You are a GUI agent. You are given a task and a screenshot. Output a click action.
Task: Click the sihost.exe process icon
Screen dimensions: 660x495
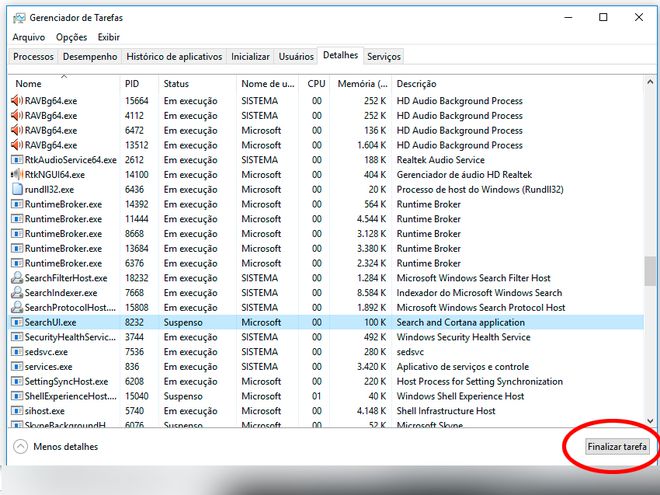point(17,411)
